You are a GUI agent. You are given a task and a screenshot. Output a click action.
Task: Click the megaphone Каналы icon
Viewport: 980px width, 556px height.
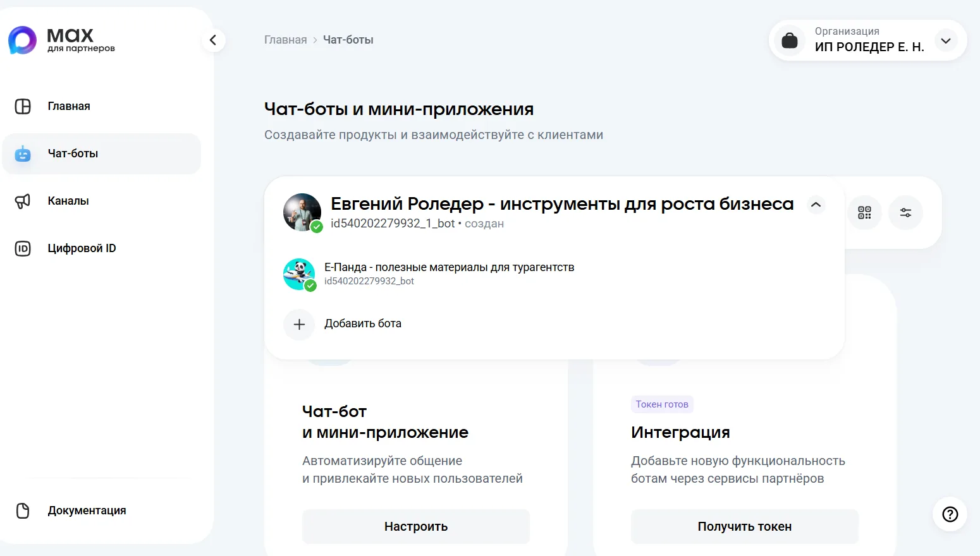23,201
